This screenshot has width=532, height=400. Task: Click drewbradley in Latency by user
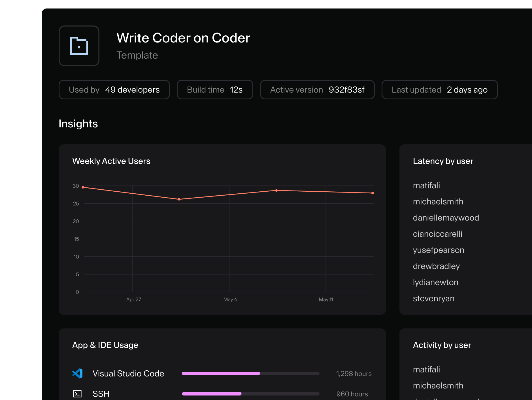437,266
